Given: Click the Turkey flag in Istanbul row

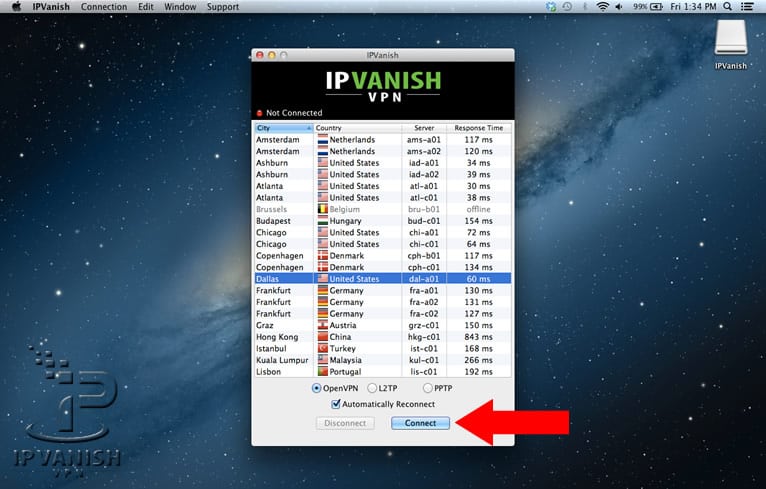Looking at the screenshot, I should click(x=322, y=348).
